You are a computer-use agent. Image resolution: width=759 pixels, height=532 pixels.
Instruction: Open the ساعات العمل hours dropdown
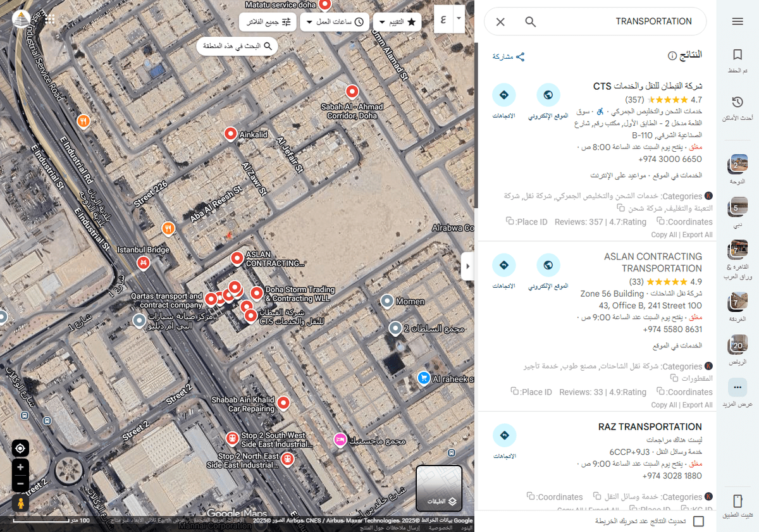tap(335, 21)
